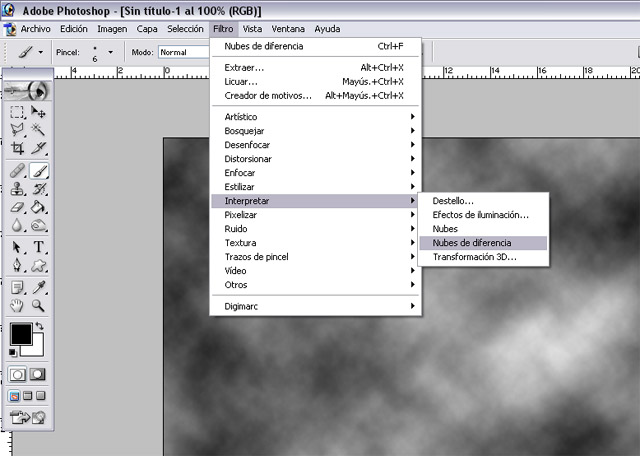Select the Eyedropper tool

pos(39,288)
